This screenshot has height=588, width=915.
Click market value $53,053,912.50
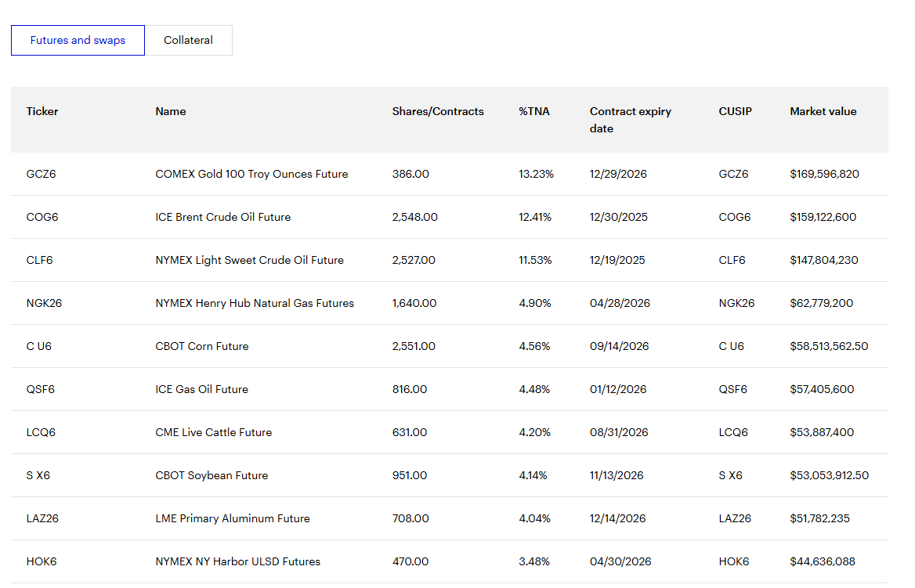[x=829, y=476]
